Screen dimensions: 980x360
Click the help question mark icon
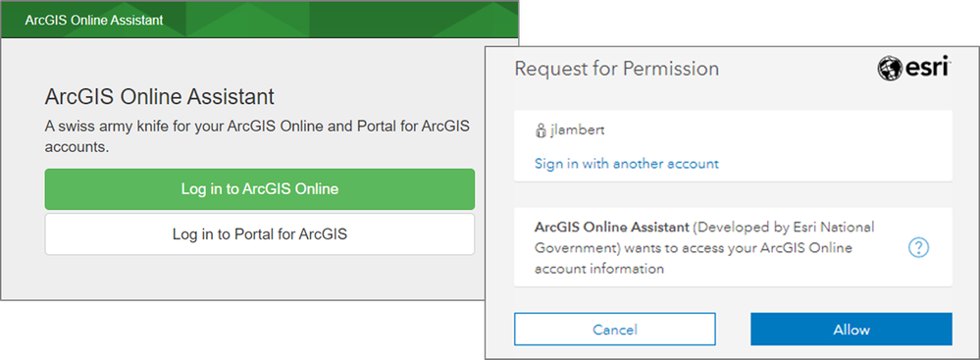tap(918, 248)
